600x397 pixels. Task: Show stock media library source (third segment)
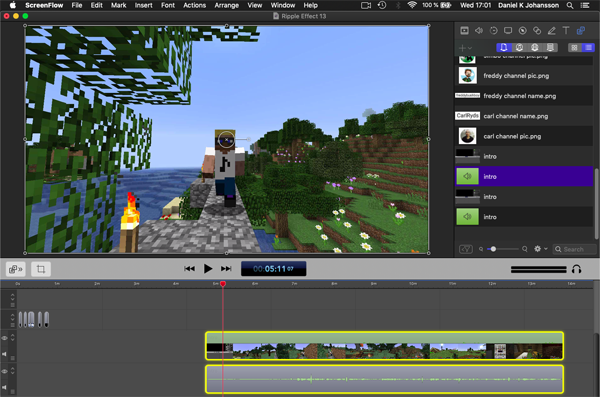(x=535, y=47)
